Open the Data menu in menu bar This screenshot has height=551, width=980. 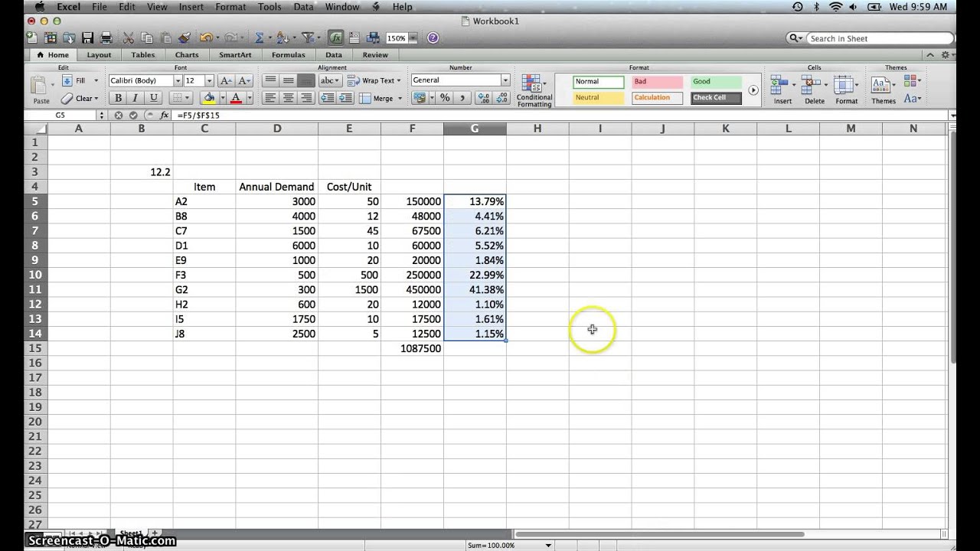tap(303, 7)
